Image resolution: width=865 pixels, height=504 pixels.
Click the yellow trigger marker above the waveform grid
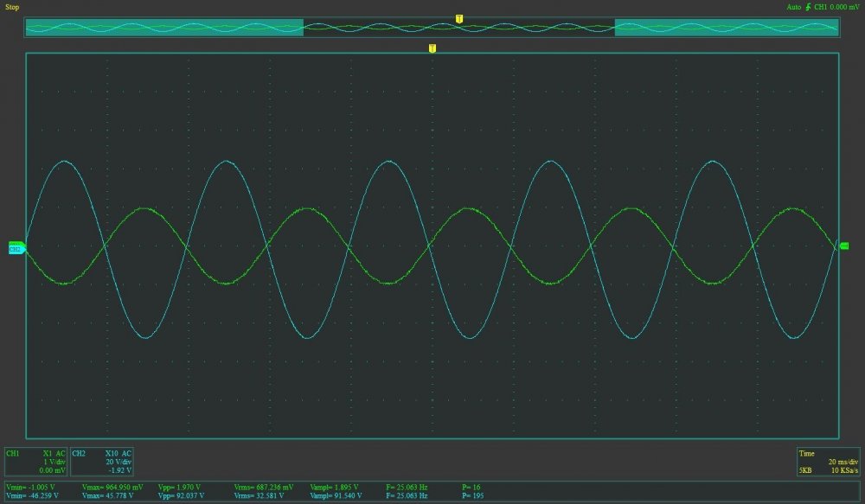point(432,48)
